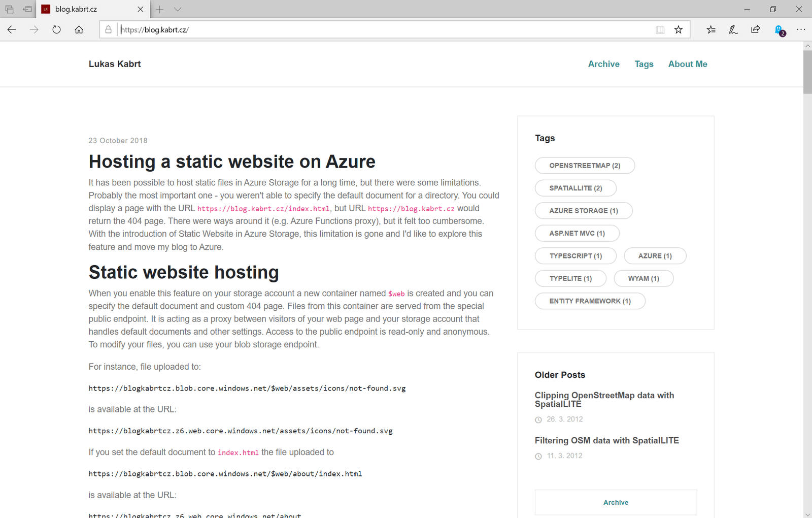Add page to favorites star
Screen dimensions: 812x518
(x=679, y=29)
